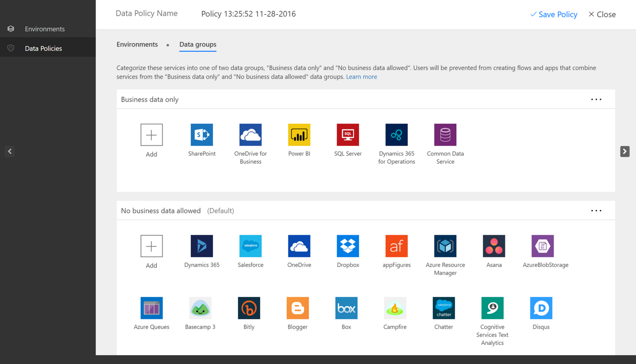
Task: Click the SharePoint icon in Business data only
Action: (x=201, y=135)
